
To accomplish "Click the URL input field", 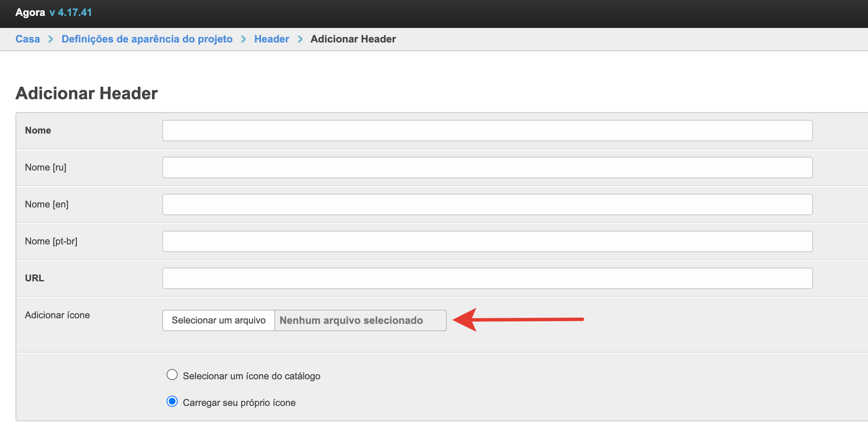I will tap(487, 278).
